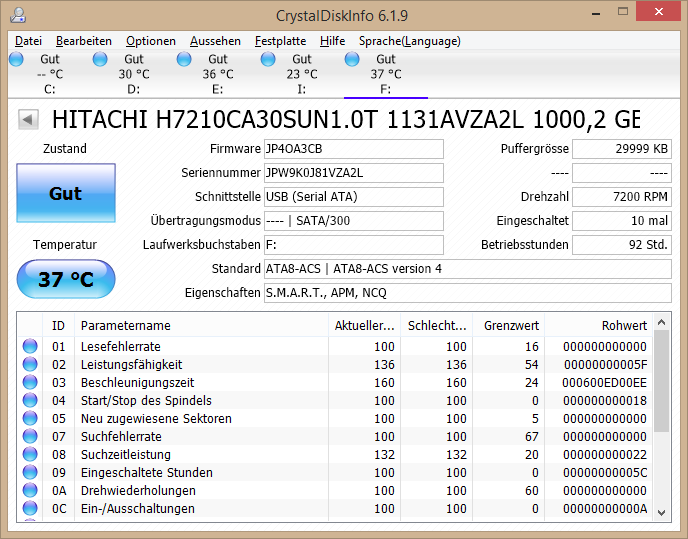Screen dimensions: 688x539
Task: Select the Leistungsfähigkeit parameter name
Action: [x=131, y=364]
